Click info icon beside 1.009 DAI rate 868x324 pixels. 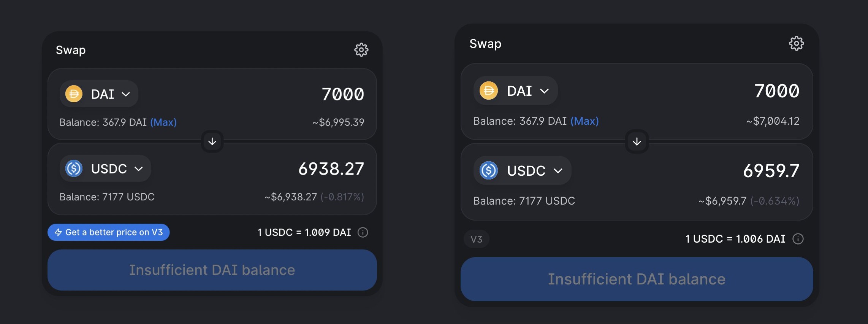coord(363,232)
